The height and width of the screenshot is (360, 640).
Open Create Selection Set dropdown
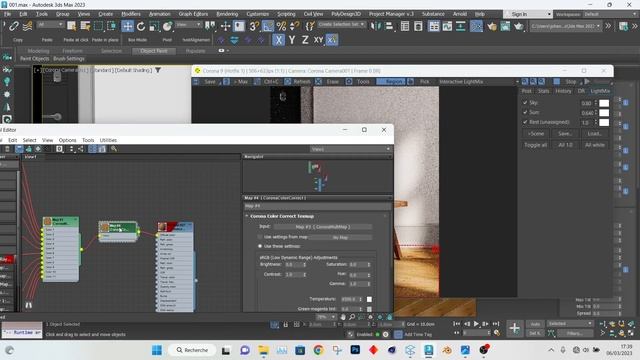pyautogui.click(x=341, y=24)
